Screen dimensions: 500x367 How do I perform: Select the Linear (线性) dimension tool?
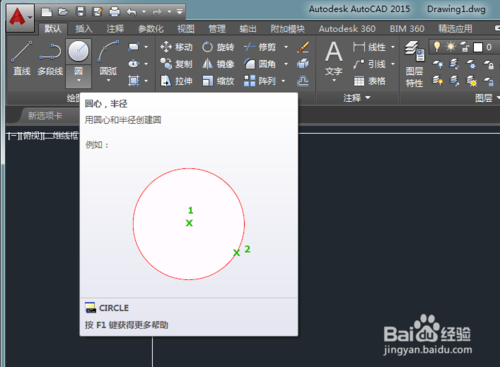369,47
